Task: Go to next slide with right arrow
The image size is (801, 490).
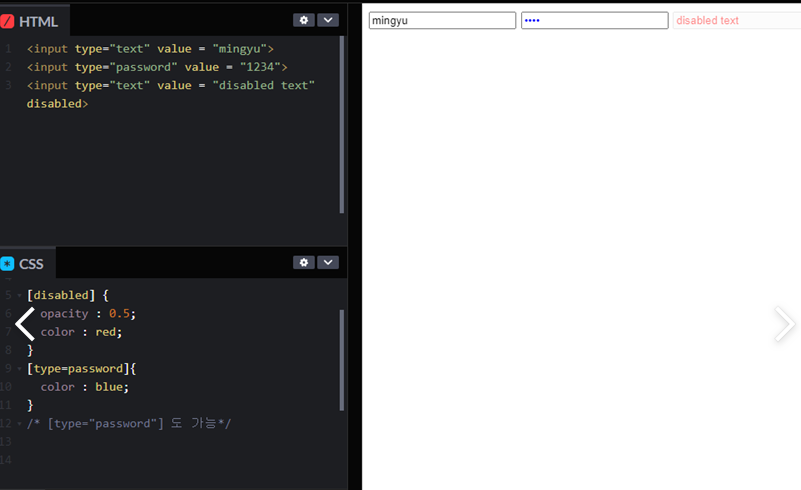Action: pos(785,324)
